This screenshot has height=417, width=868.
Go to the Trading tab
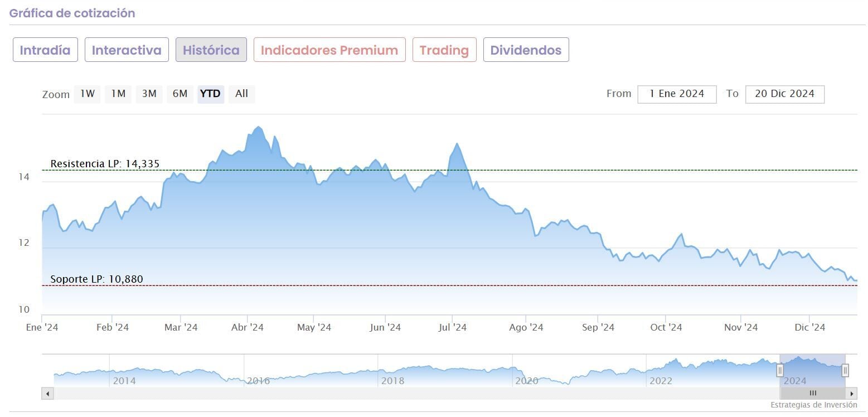444,50
